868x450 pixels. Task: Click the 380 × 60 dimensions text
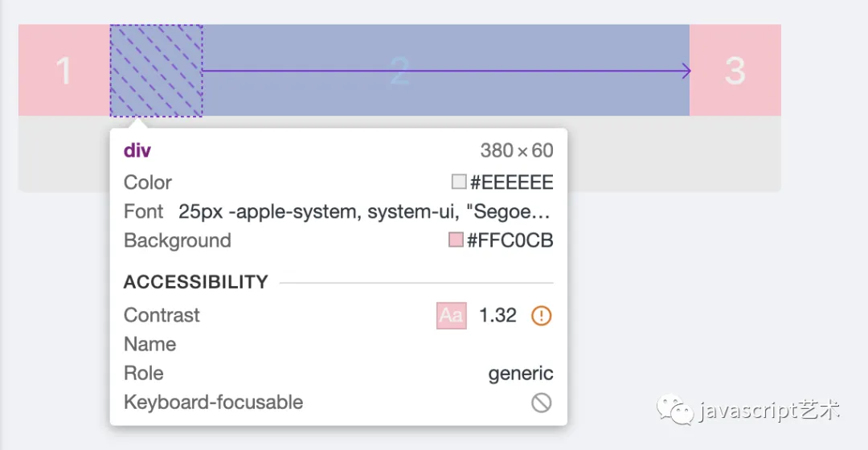pos(517,150)
